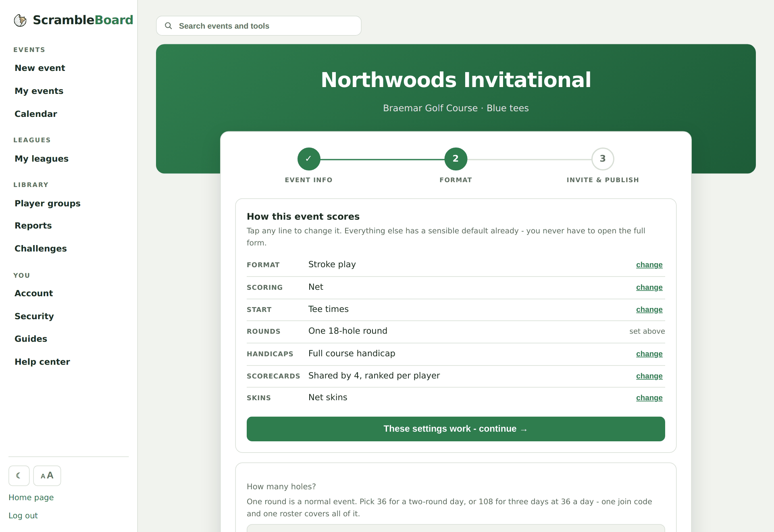Screen dimensions: 774x532
Task: Click the Home page link
Action: pos(31,497)
